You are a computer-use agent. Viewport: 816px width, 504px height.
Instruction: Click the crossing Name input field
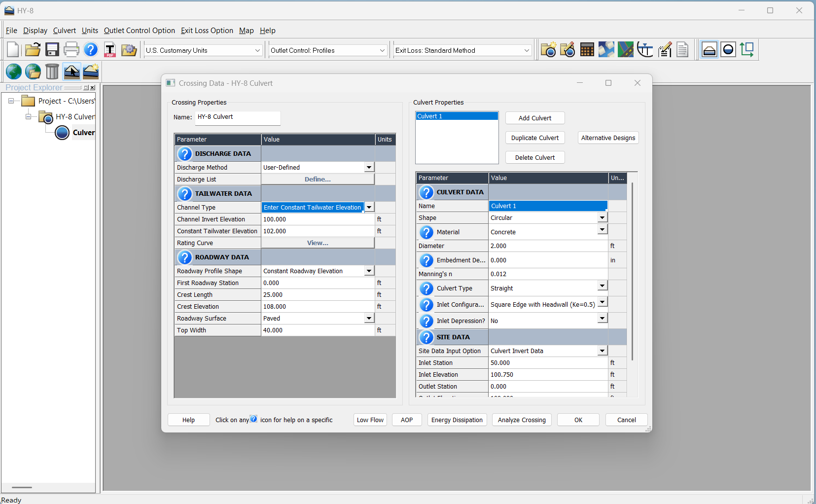click(x=238, y=117)
